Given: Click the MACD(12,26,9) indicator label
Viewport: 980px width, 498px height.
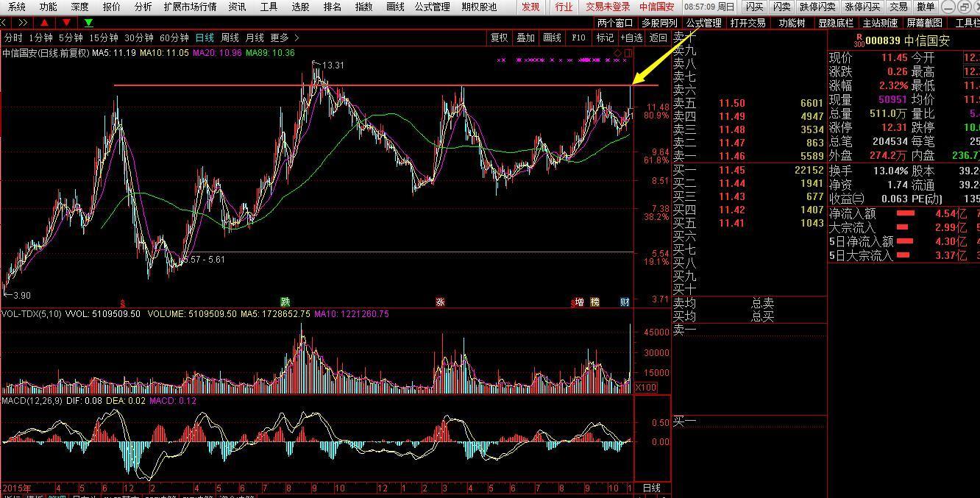Looking at the screenshot, I should [32, 401].
